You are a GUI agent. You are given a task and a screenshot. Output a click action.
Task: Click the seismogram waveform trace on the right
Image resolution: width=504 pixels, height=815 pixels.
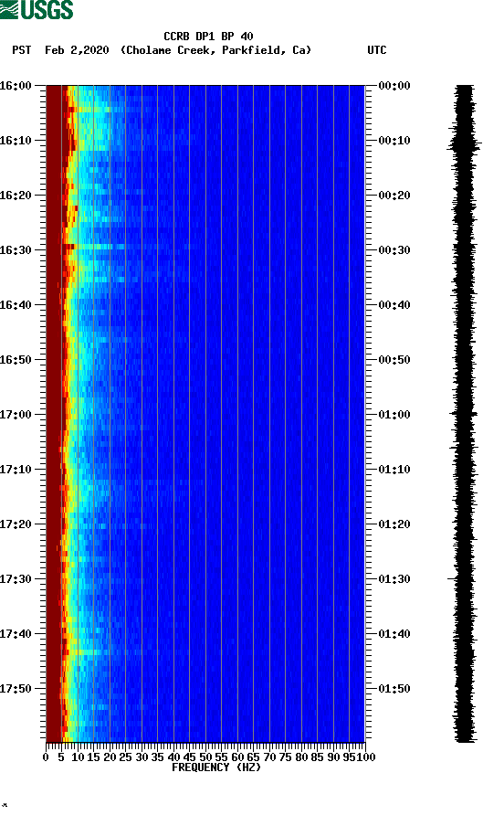[464, 413]
